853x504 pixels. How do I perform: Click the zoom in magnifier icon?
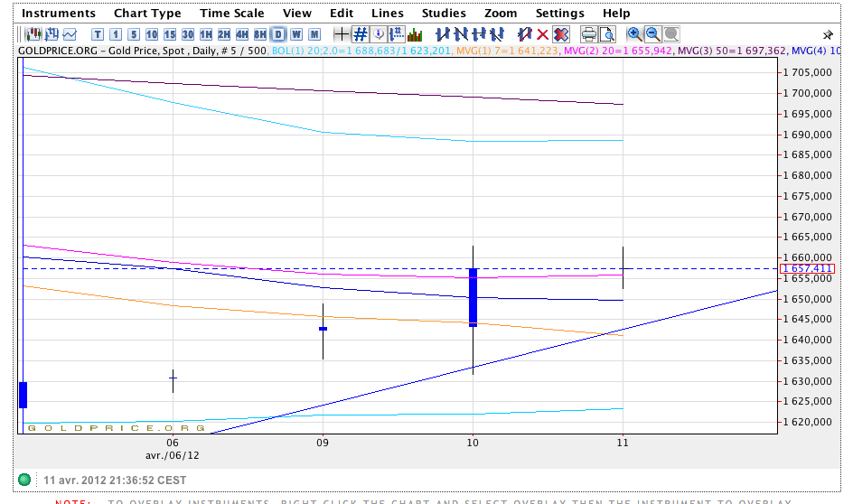tap(634, 34)
